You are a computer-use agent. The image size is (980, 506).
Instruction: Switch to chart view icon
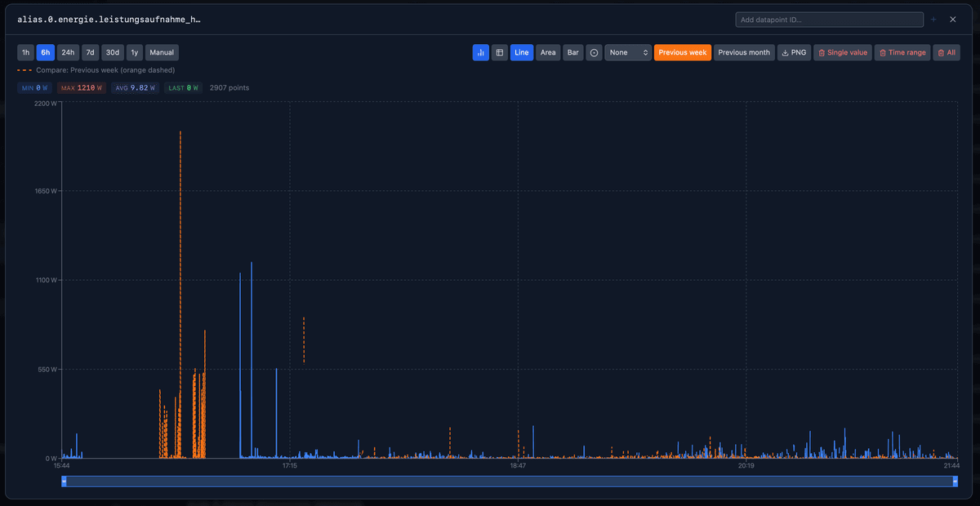click(480, 52)
